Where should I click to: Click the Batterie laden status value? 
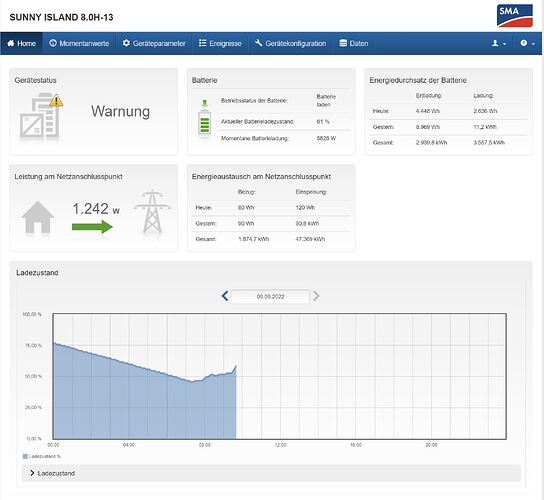click(x=326, y=100)
